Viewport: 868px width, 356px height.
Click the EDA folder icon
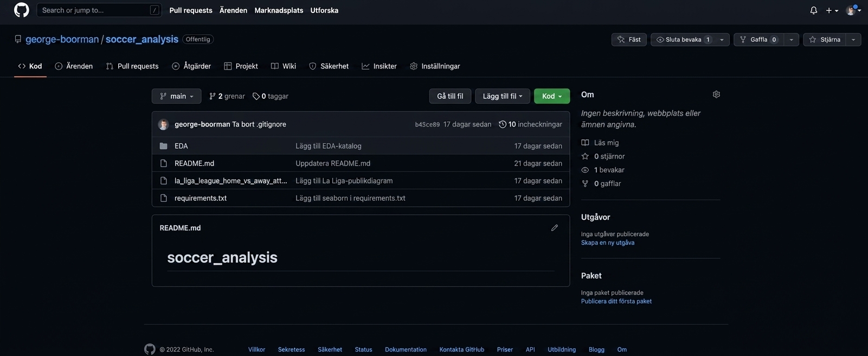click(x=163, y=146)
